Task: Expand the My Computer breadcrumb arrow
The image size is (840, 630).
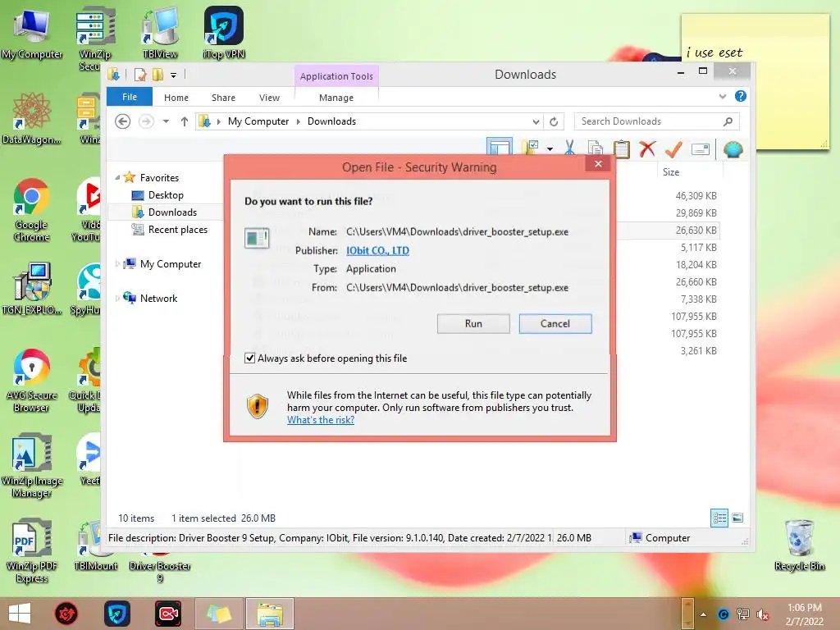Action: pos(299,121)
